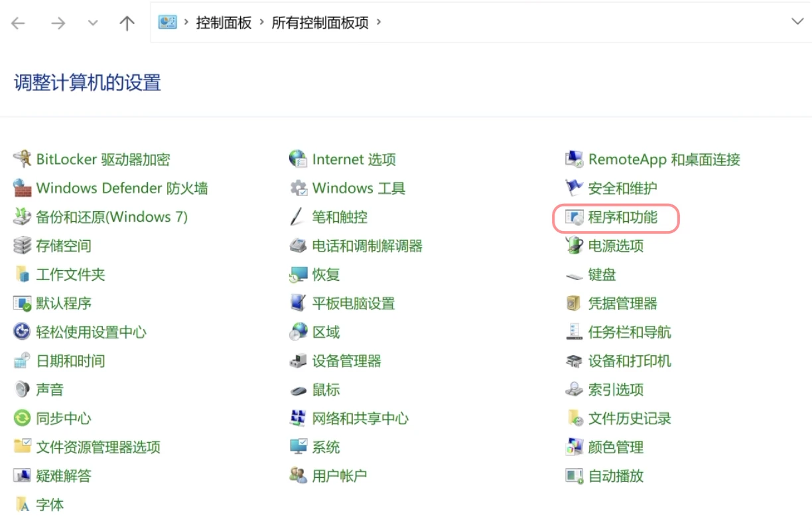Expand the chevron after 所有控制面板项 breadcrumb
The height and width of the screenshot is (531, 812).
pos(379,22)
